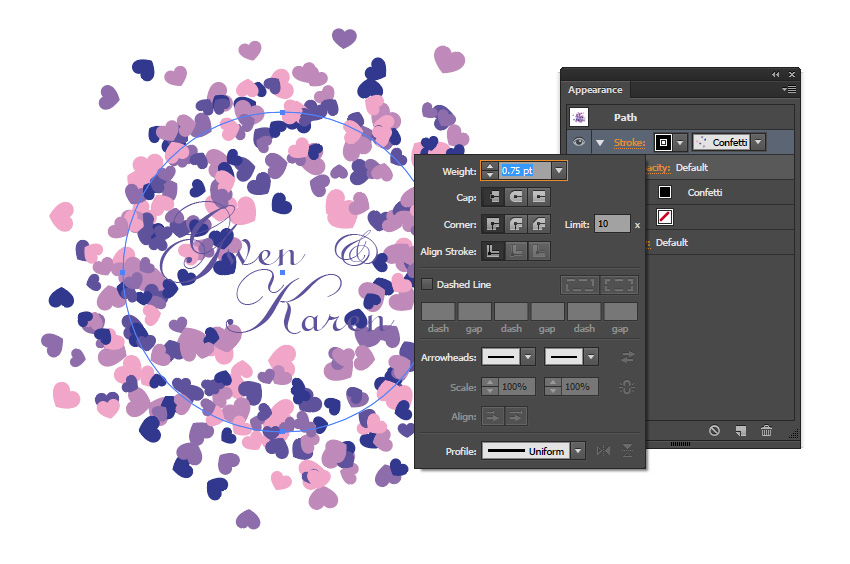The width and height of the screenshot is (850, 564).
Task: Click the top anchor point on circle
Action: (282, 113)
